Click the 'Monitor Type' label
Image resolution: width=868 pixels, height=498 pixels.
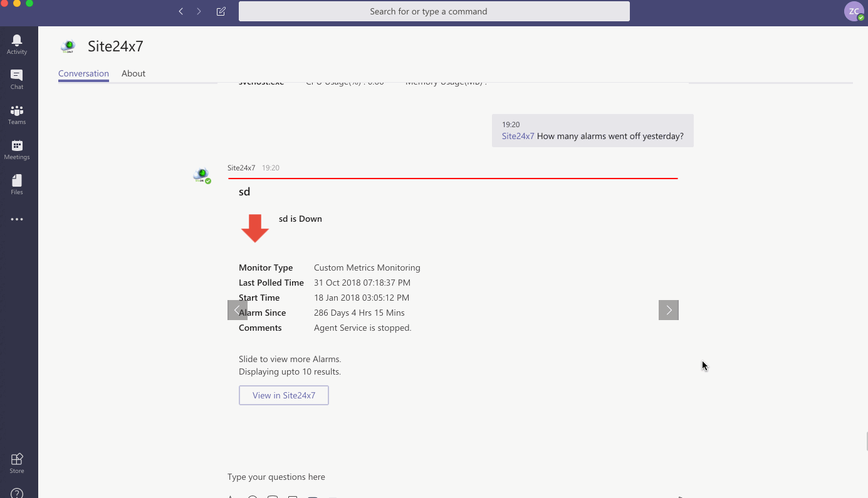[266, 267]
